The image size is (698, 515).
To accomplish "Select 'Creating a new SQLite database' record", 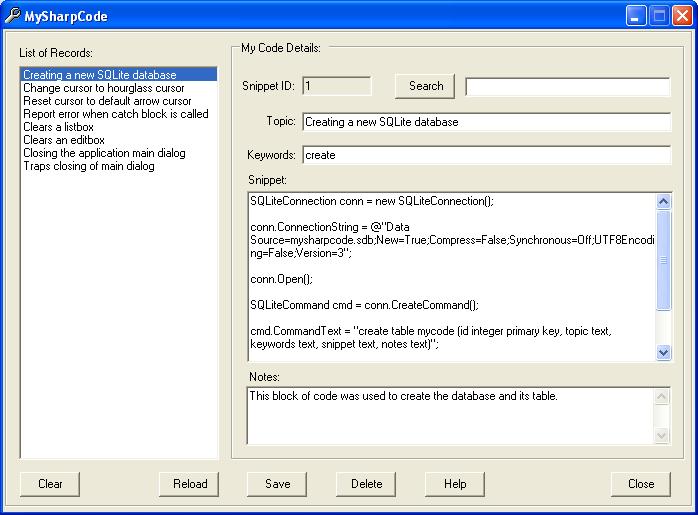I will (x=119, y=74).
